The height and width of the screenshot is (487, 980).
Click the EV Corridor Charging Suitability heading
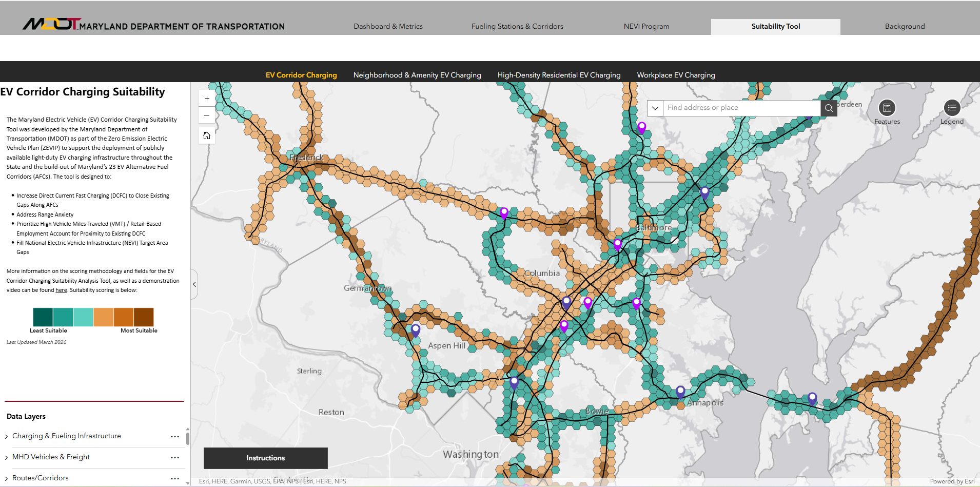[x=83, y=92]
